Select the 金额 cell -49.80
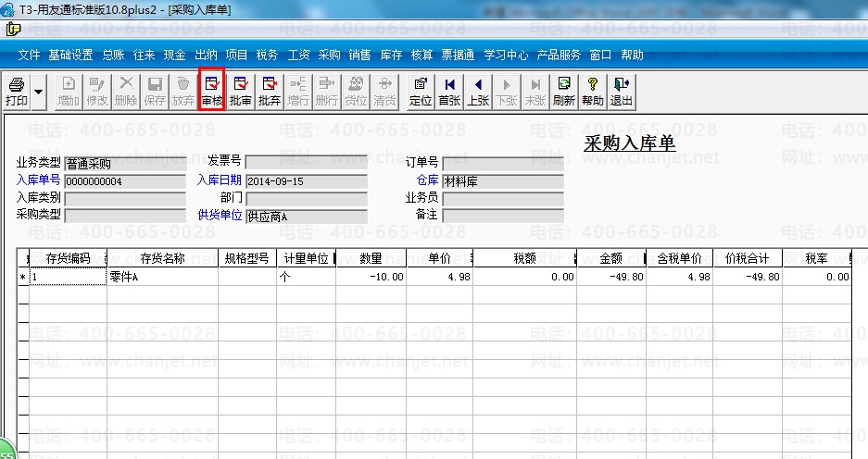 pos(611,277)
